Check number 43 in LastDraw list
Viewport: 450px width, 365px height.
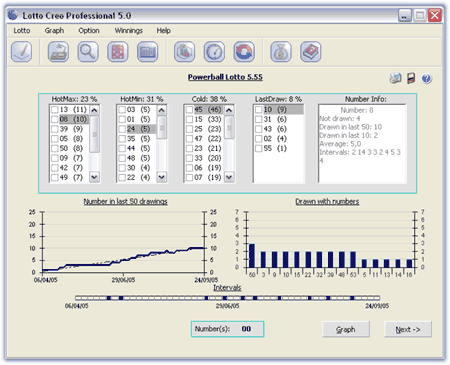pos(259,129)
